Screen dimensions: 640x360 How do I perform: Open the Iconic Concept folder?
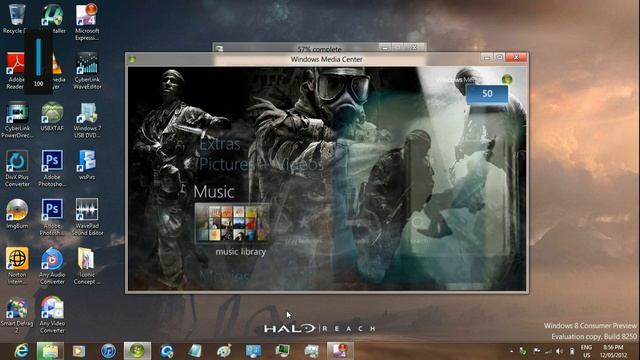point(86,266)
